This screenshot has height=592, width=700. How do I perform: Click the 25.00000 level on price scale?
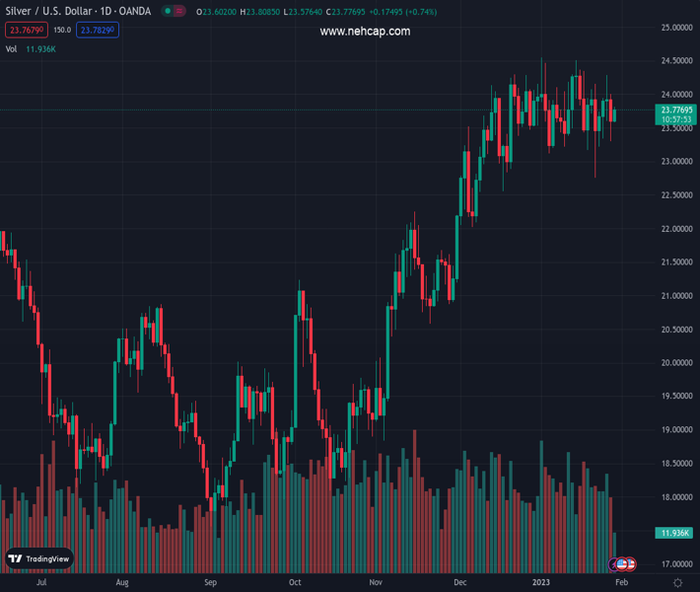click(675, 28)
